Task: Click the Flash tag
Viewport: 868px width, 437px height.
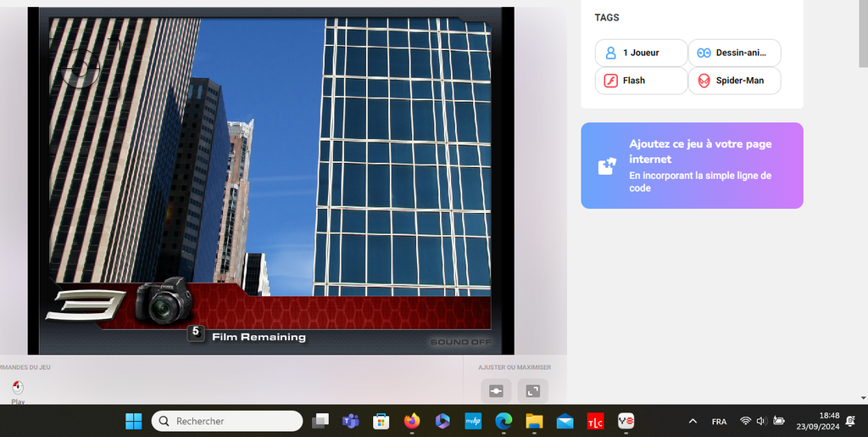Action: coord(641,81)
